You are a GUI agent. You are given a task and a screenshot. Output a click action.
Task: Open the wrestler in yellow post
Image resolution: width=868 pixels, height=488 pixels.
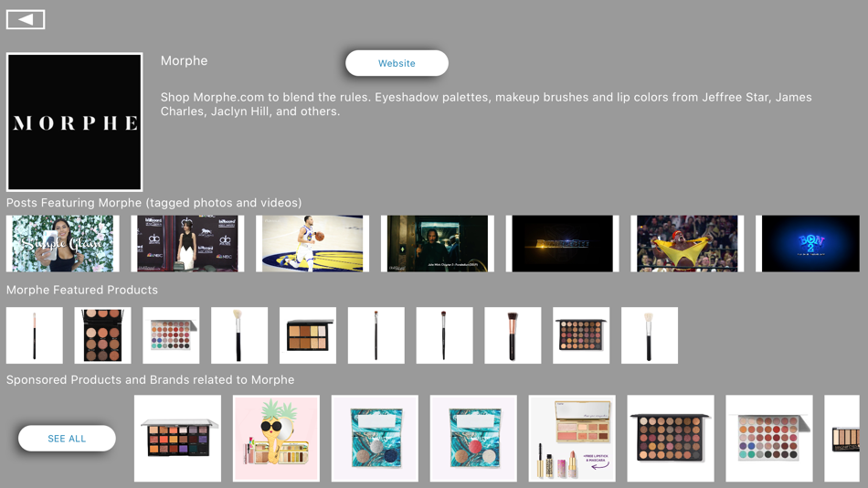coord(687,244)
